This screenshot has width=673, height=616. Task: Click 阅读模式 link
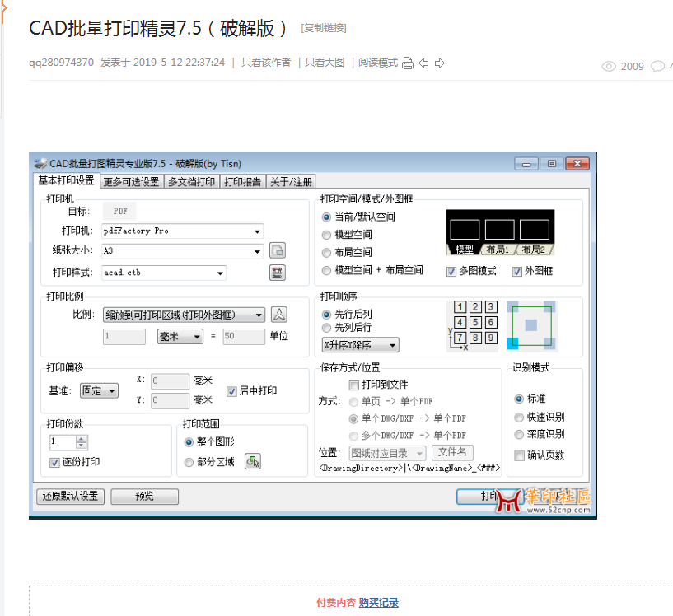[378, 63]
